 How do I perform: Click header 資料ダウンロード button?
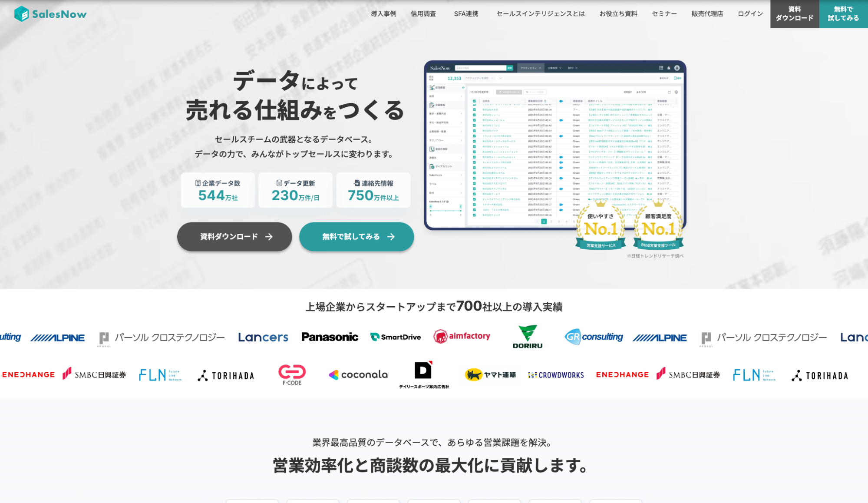pyautogui.click(x=795, y=14)
